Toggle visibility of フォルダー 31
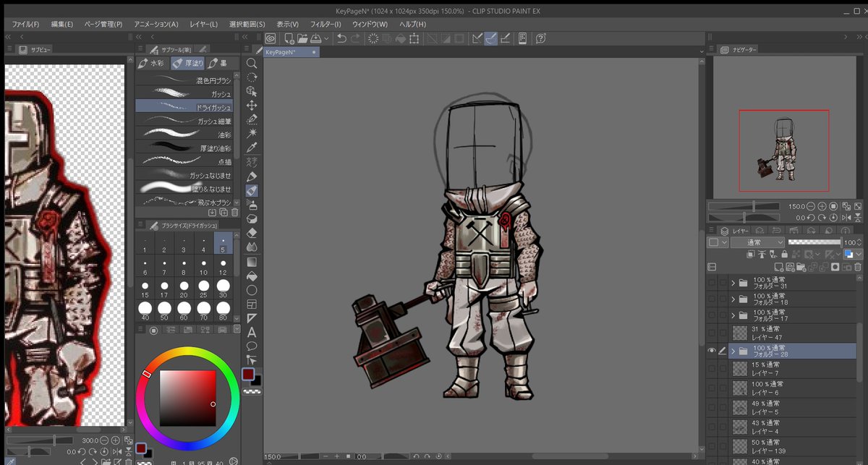 coord(712,283)
